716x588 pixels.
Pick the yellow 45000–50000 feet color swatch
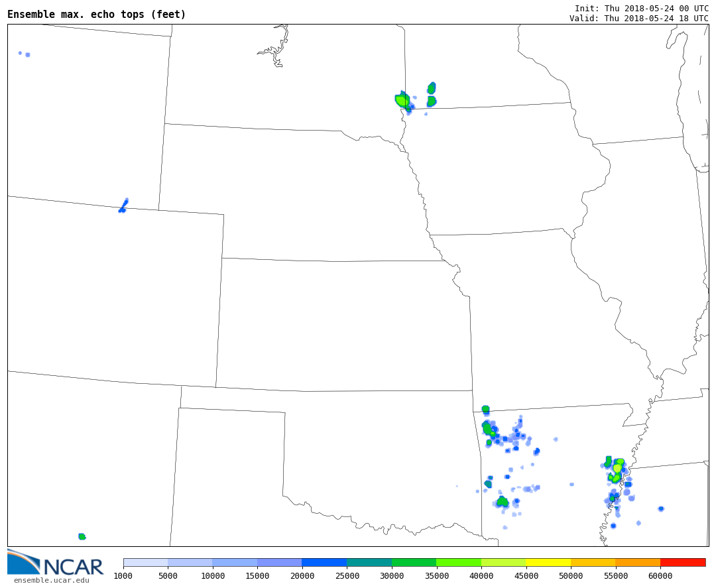click(x=548, y=562)
